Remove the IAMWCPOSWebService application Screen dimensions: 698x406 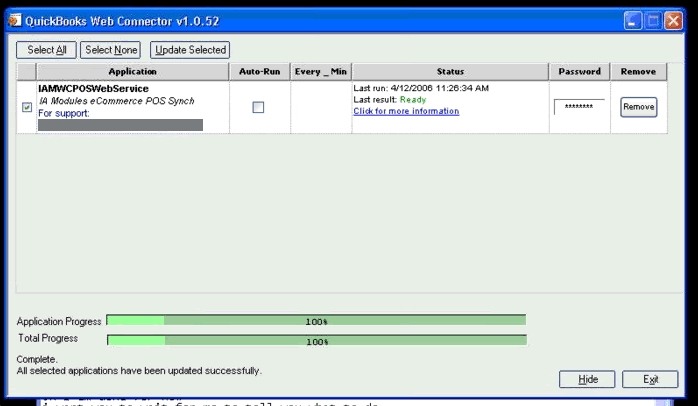(639, 107)
